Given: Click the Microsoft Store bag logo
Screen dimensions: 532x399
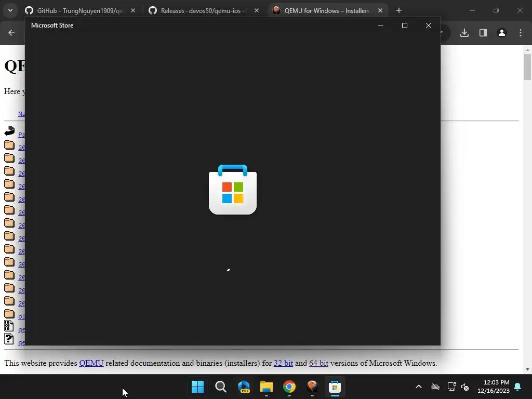Looking at the screenshot, I should pyautogui.click(x=233, y=189).
